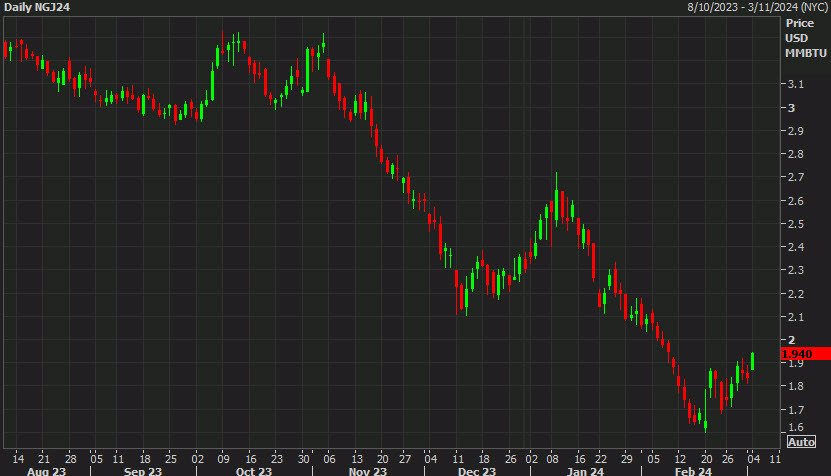
Task: Click the MMBTU axis unit label
Action: [806, 53]
